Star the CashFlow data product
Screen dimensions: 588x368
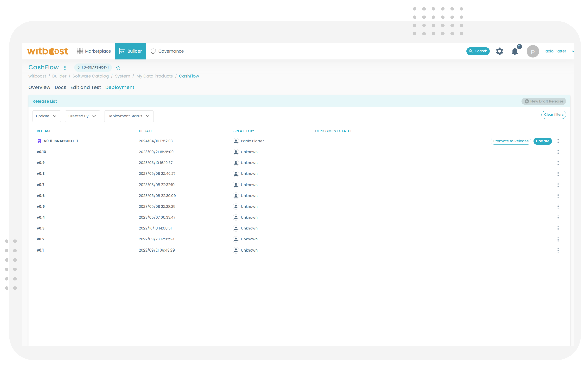[118, 68]
